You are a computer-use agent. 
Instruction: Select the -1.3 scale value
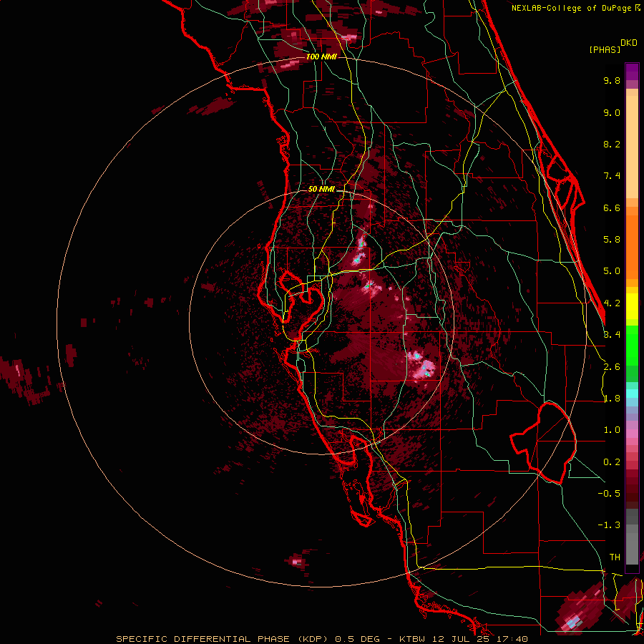(x=609, y=525)
